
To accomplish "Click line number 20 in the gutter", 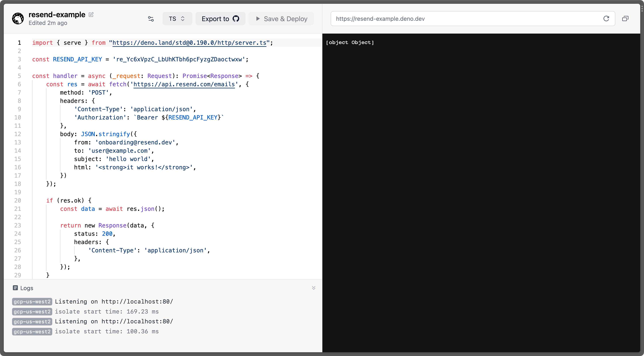I will coord(18,200).
